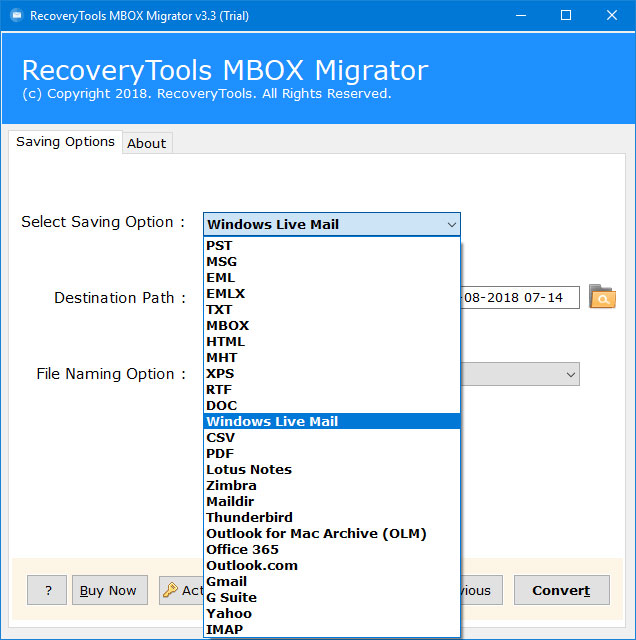The height and width of the screenshot is (640, 636).
Task: Minimize the MBOX Migrator window
Action: (x=520, y=16)
